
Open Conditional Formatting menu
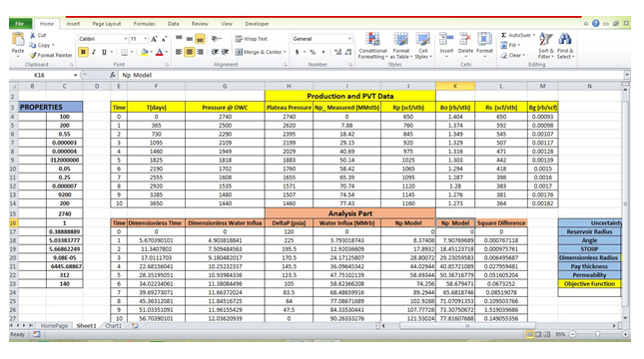(372, 46)
